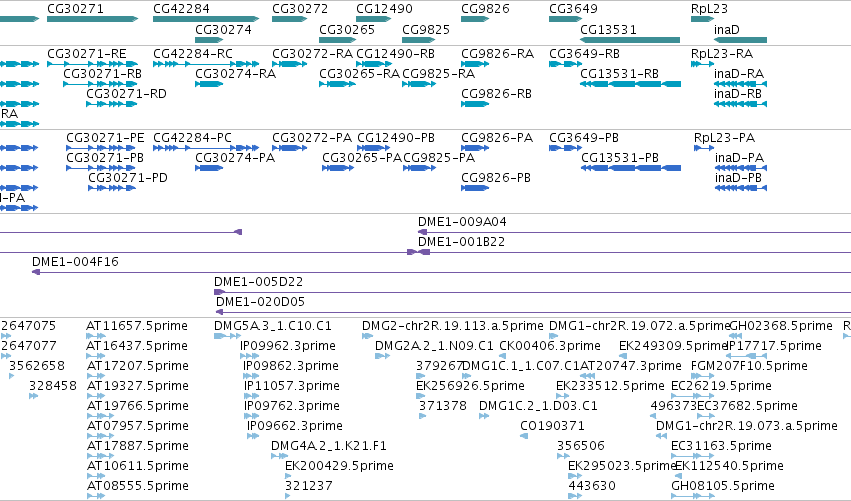Click the CG30271 gene label
The width and height of the screenshot is (851, 501).
click(x=75, y=9)
